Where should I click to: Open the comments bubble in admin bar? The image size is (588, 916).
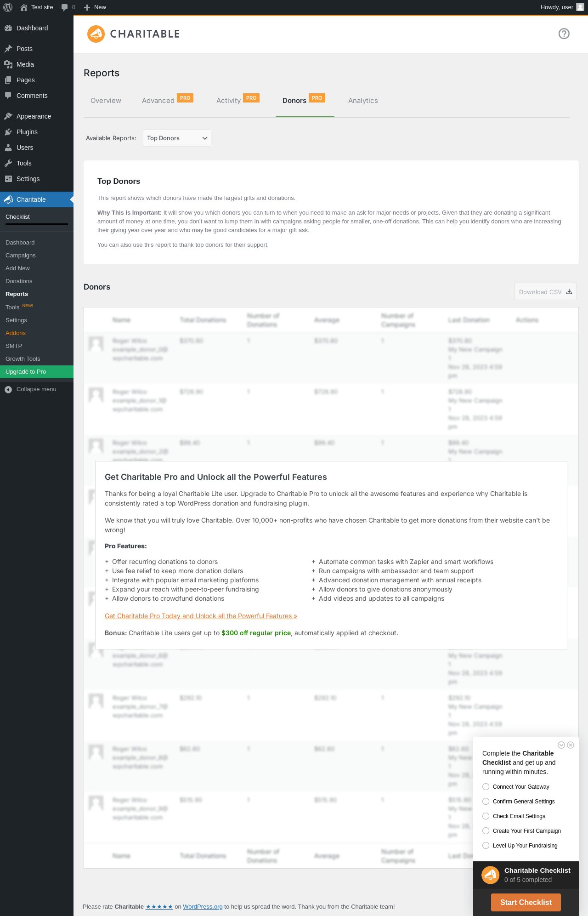64,7
